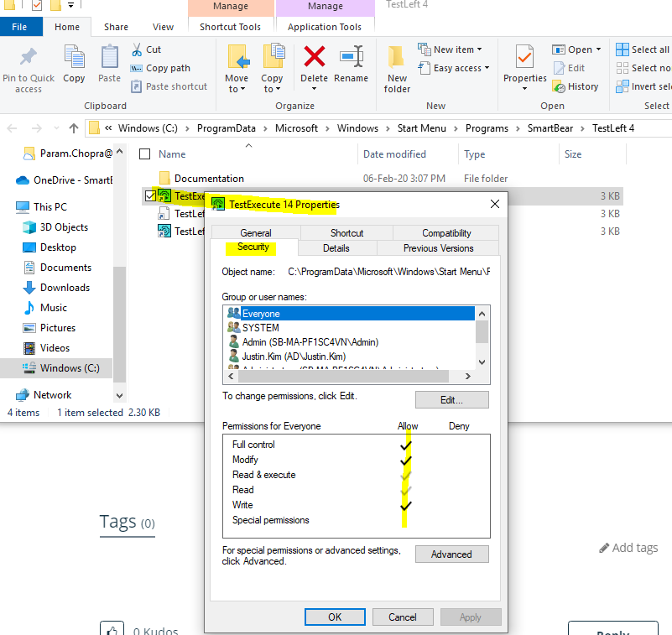
Task: Open the Documentation folder
Action: coord(209,178)
